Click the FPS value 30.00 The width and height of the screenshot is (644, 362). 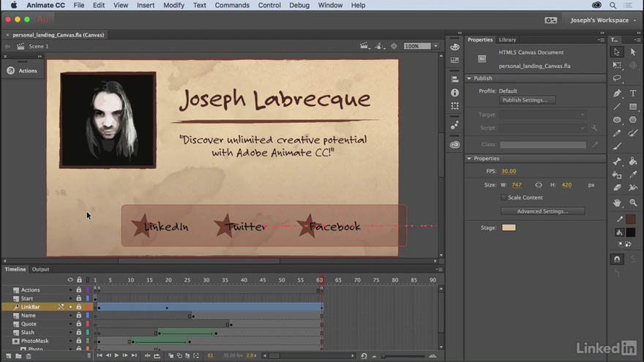[x=509, y=171]
